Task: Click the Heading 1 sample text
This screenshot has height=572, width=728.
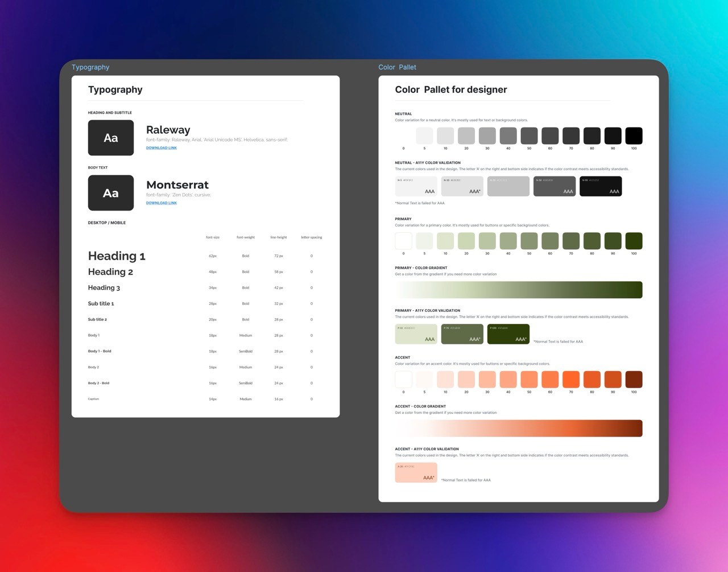Action: 117,256
